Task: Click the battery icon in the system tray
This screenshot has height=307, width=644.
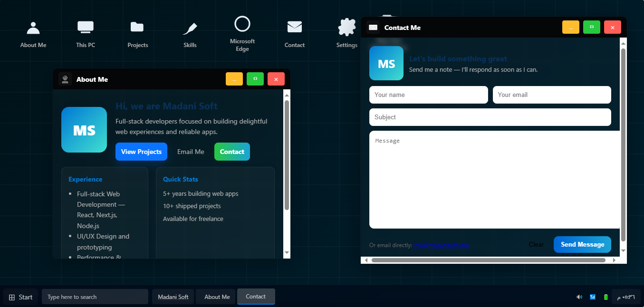Action: (x=605, y=297)
